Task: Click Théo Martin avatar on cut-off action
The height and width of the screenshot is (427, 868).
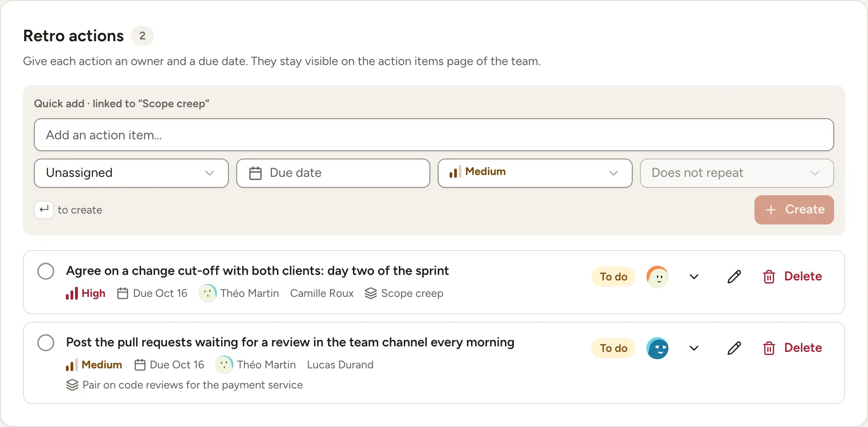Action: (207, 293)
